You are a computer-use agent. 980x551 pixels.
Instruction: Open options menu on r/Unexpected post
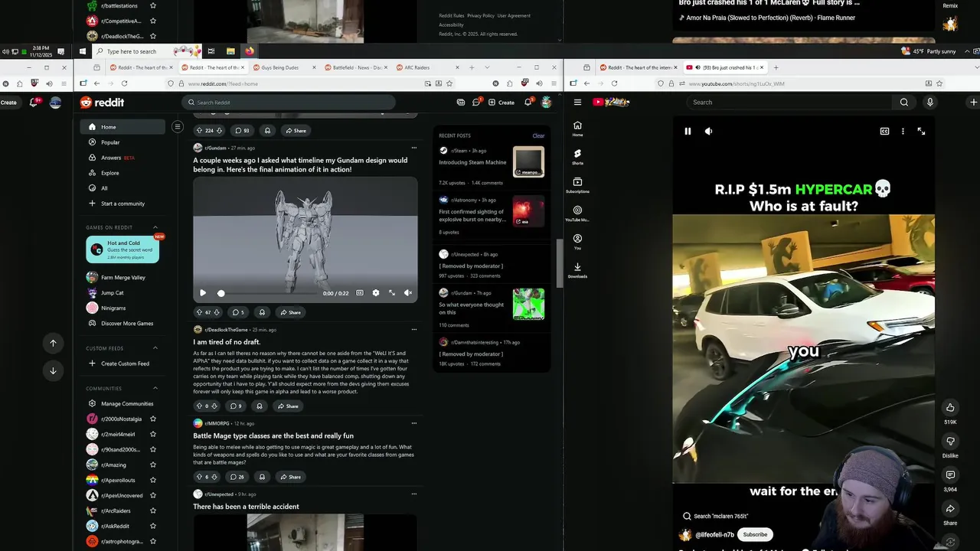pyautogui.click(x=414, y=494)
